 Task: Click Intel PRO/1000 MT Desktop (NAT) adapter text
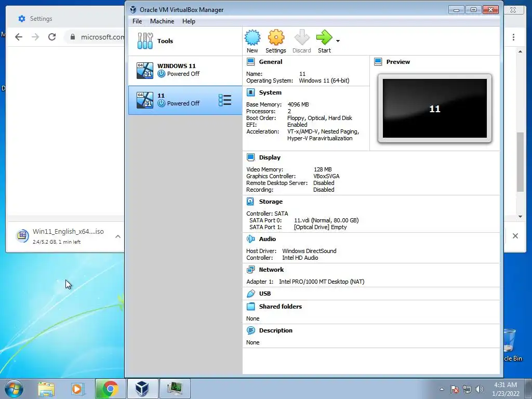322,282
